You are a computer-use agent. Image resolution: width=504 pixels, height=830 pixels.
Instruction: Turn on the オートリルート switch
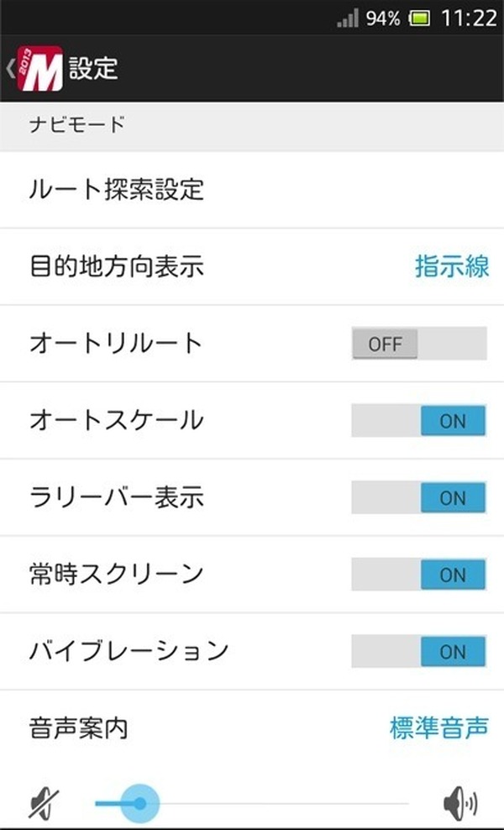(x=418, y=344)
